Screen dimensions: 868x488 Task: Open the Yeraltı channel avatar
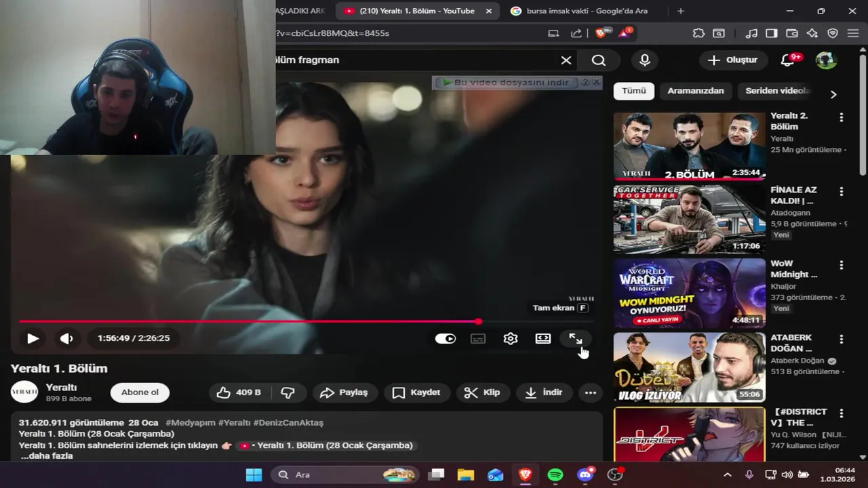pyautogui.click(x=24, y=392)
